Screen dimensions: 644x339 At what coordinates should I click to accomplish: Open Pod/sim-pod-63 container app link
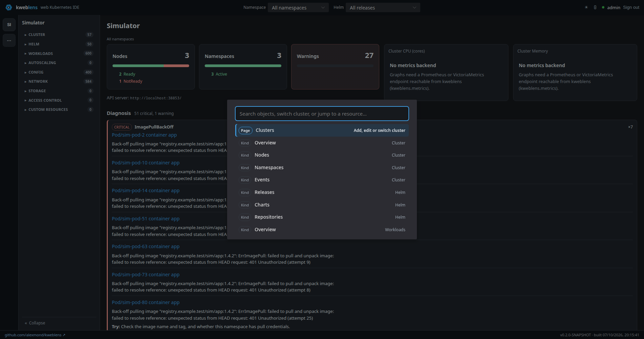[146, 246]
